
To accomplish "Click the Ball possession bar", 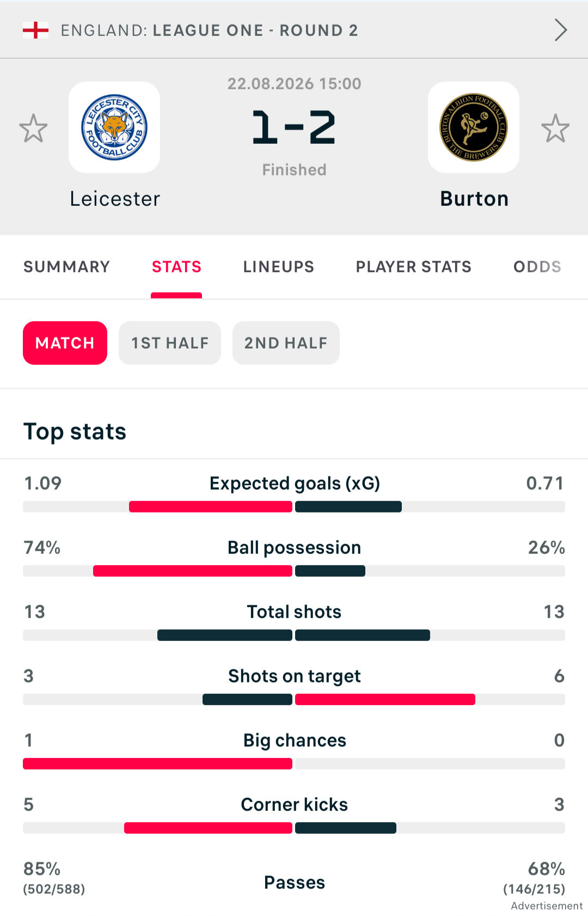I will point(294,571).
